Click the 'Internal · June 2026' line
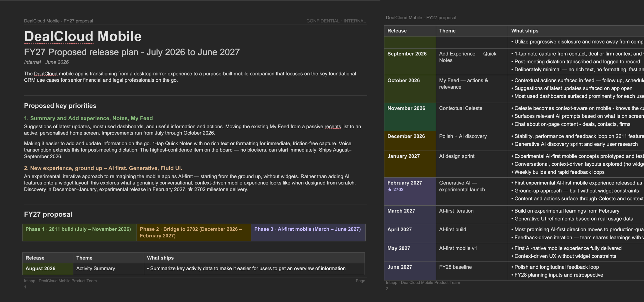644x302 pixels. pyautogui.click(x=46, y=62)
